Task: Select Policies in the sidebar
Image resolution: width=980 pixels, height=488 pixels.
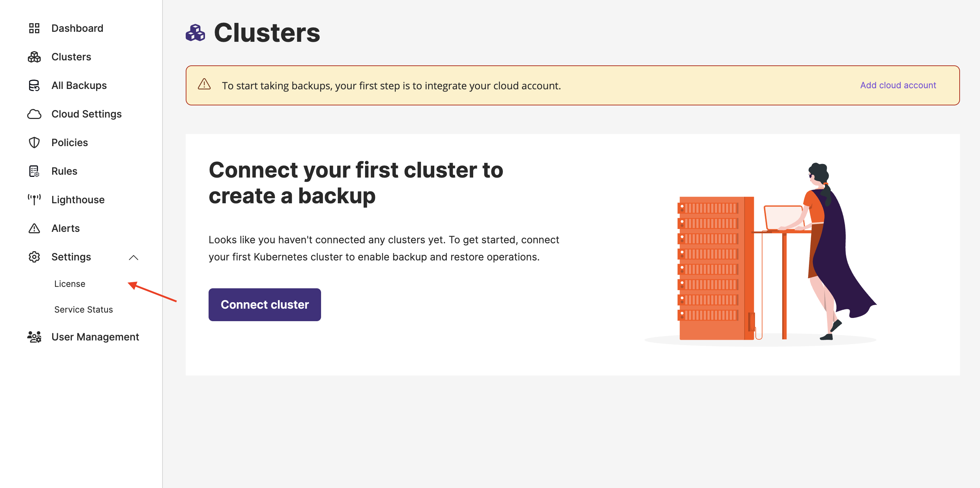Action: click(x=70, y=143)
